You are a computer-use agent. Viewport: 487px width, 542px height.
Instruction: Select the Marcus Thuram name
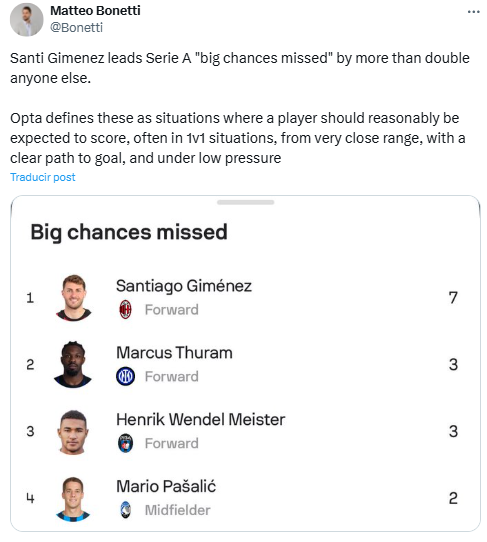pos(174,353)
